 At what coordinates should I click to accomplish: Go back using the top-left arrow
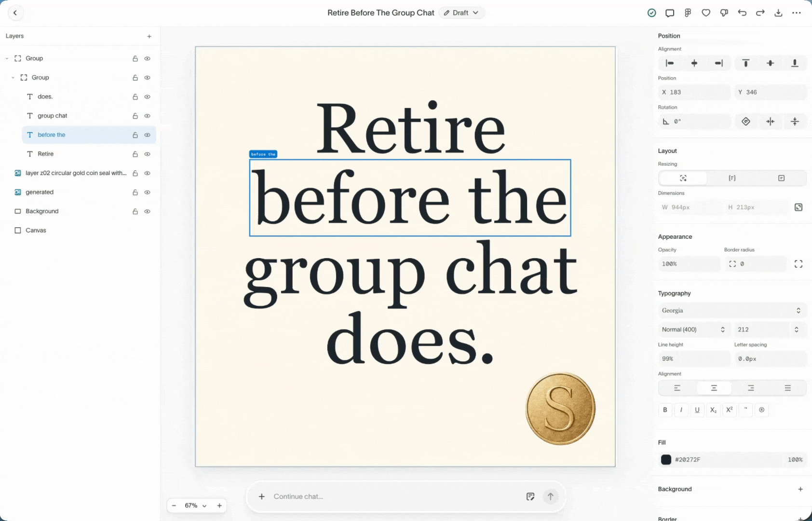pos(15,13)
